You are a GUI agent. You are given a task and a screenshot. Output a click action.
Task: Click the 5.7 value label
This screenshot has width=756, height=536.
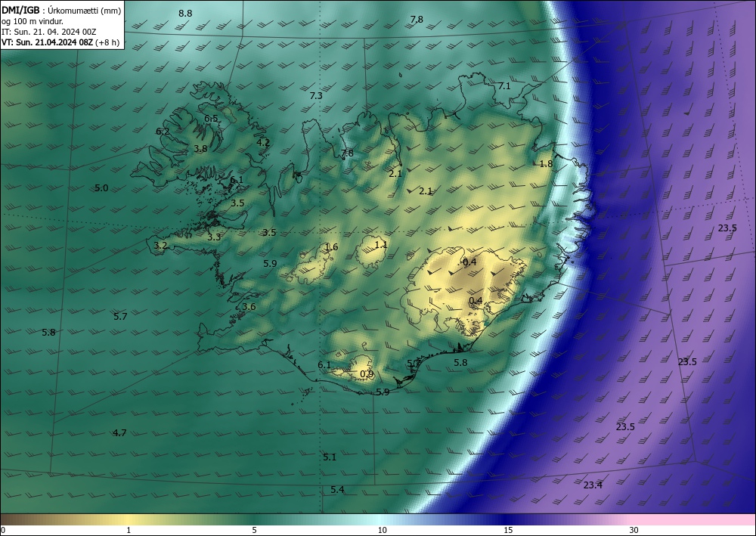coord(120,317)
